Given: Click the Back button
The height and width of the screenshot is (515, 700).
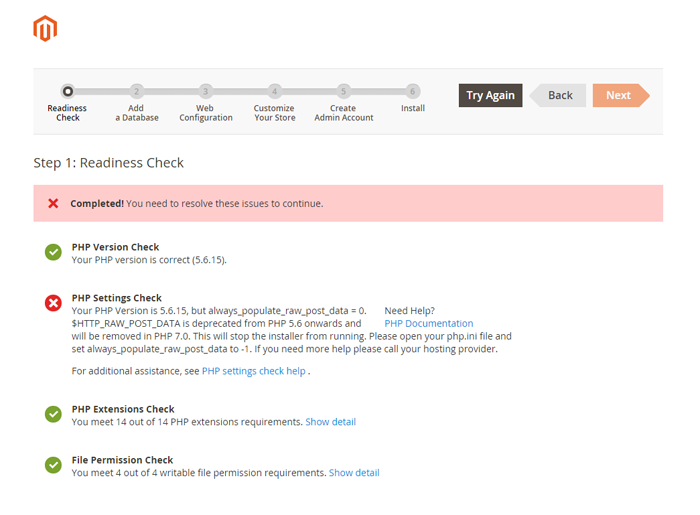Looking at the screenshot, I should 559,95.
